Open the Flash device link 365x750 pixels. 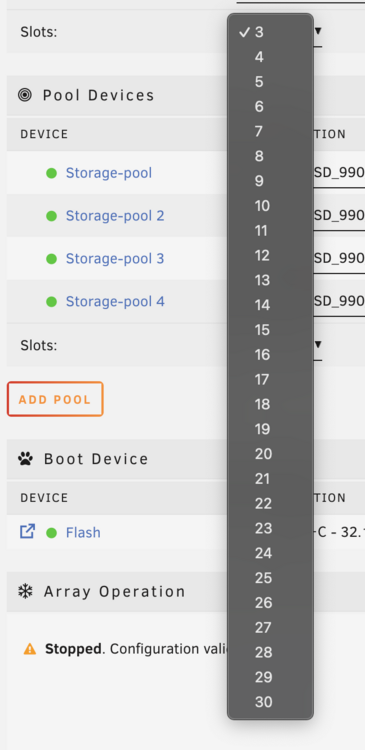tap(83, 532)
